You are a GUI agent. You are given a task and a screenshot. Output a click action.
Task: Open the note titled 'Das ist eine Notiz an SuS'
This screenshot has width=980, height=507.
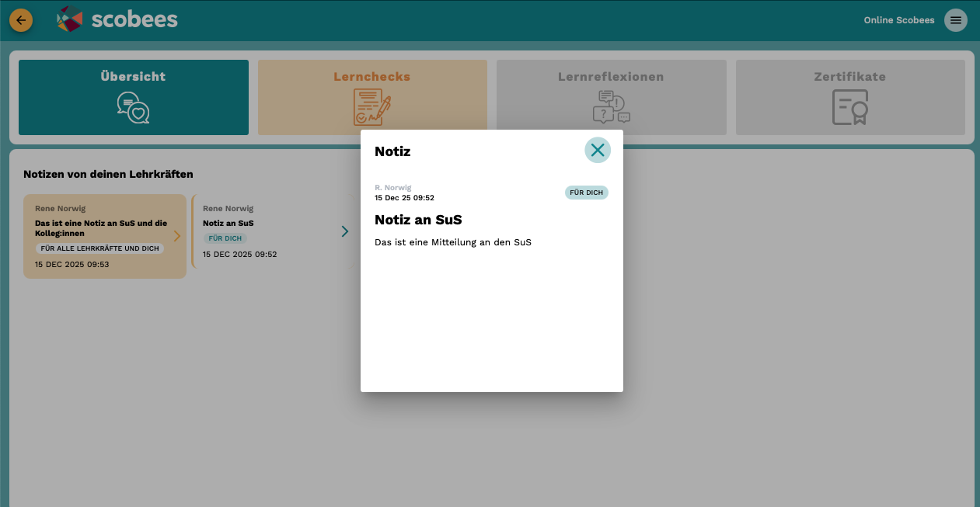pyautogui.click(x=101, y=227)
